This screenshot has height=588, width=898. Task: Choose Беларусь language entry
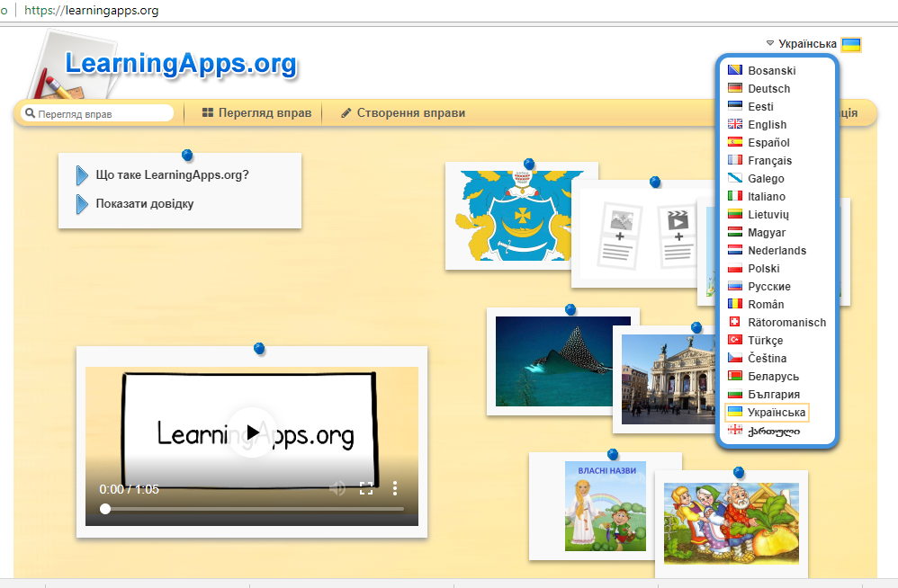coord(773,377)
